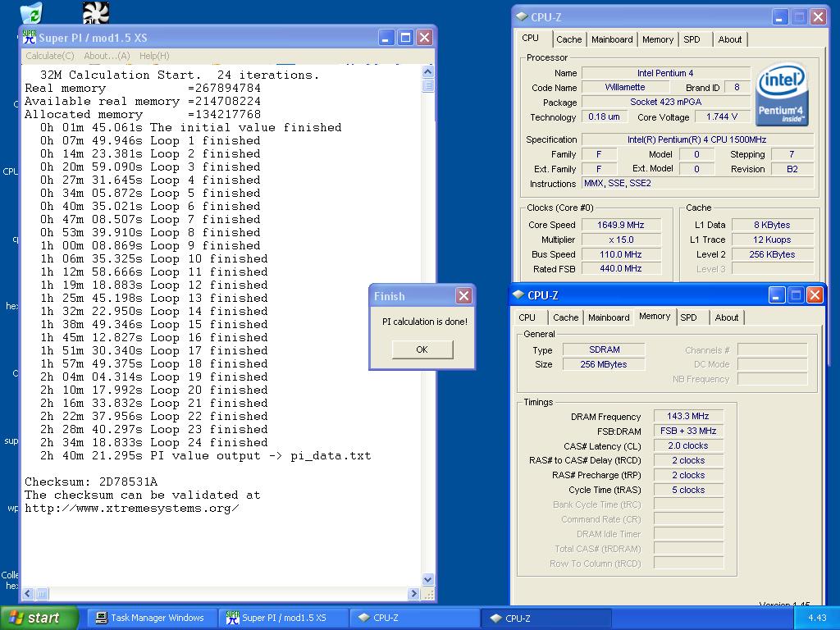Viewport: 840px width, 630px height.
Task: Close the Finish dialog
Action: coord(463,295)
